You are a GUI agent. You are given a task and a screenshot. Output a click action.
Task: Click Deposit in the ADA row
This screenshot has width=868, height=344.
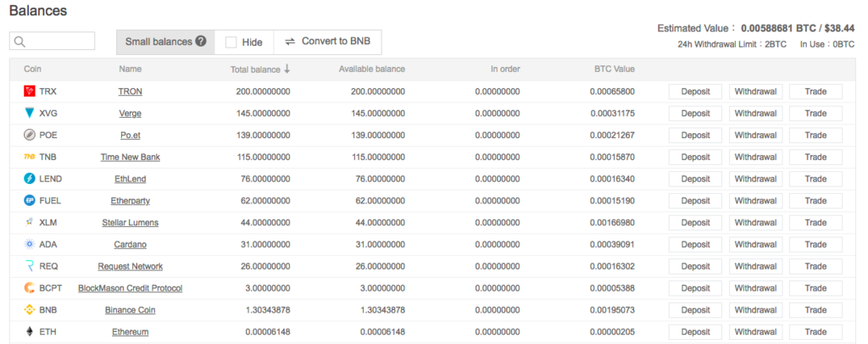pyautogui.click(x=695, y=245)
